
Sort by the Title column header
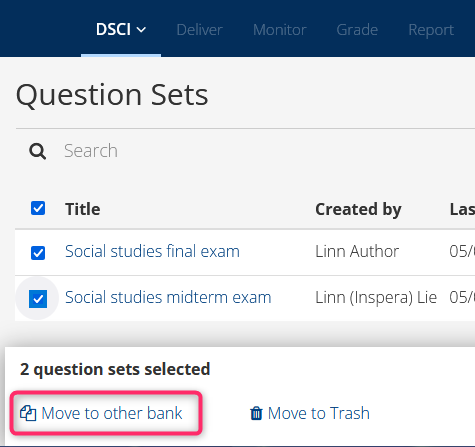(x=83, y=209)
